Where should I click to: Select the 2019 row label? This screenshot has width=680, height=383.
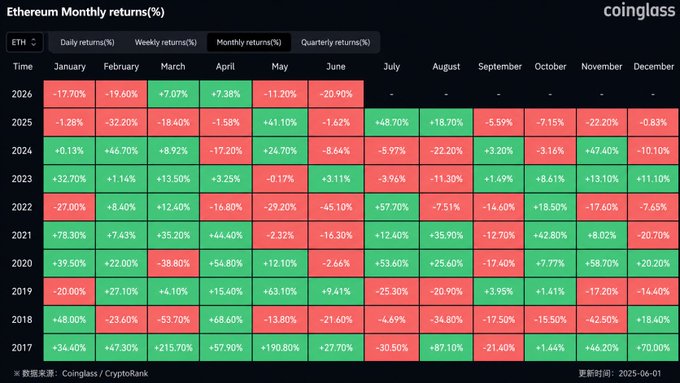coord(22,291)
